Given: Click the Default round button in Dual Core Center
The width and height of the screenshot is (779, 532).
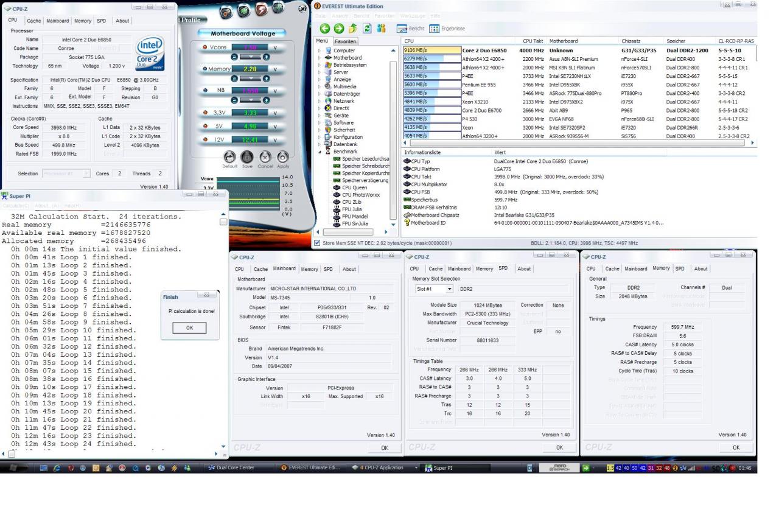Looking at the screenshot, I should coord(229,157).
